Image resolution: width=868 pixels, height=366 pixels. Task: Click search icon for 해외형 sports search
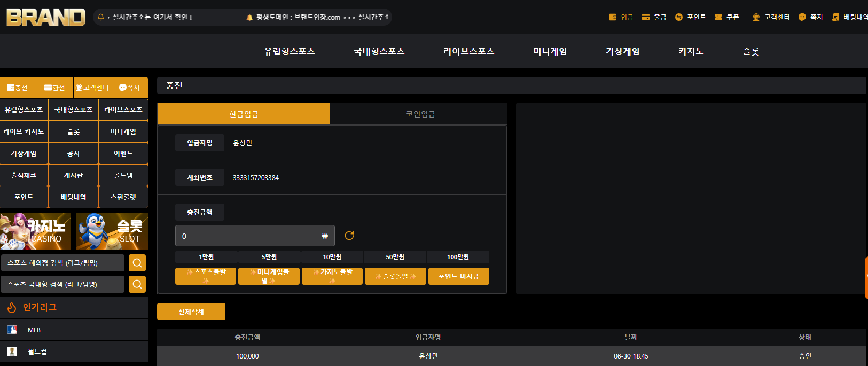pyautogui.click(x=137, y=263)
